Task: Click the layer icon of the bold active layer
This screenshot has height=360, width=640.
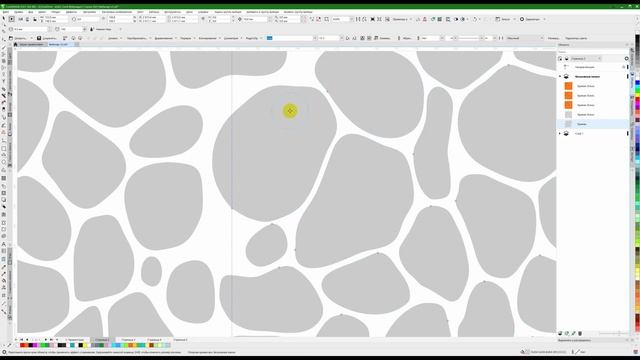Action: [x=566, y=76]
